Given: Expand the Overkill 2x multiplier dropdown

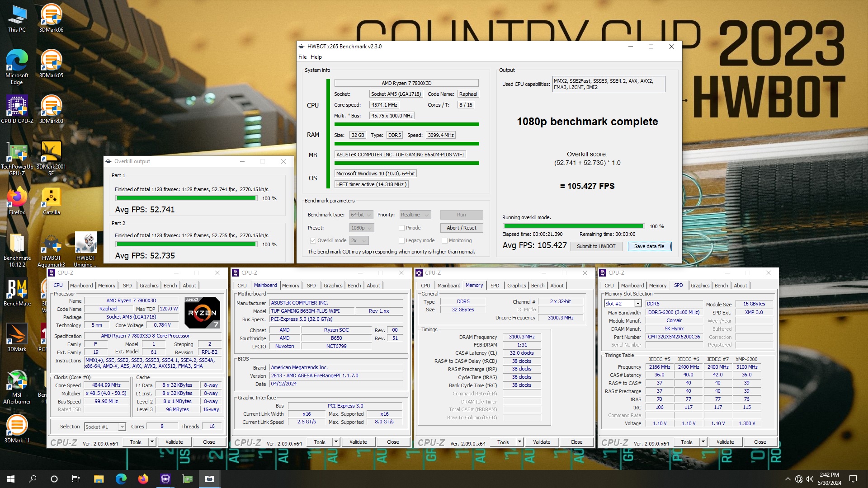Looking at the screenshot, I should click(x=359, y=241).
